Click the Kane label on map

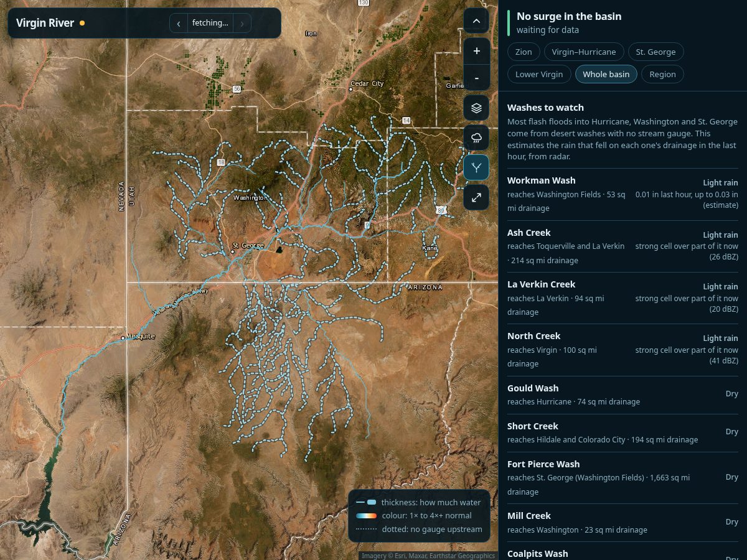tap(430, 248)
